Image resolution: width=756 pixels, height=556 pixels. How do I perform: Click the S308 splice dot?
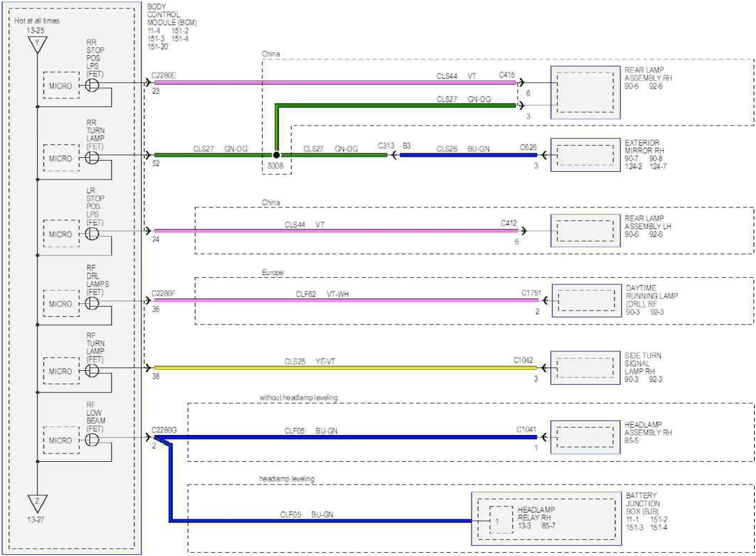[x=276, y=154]
